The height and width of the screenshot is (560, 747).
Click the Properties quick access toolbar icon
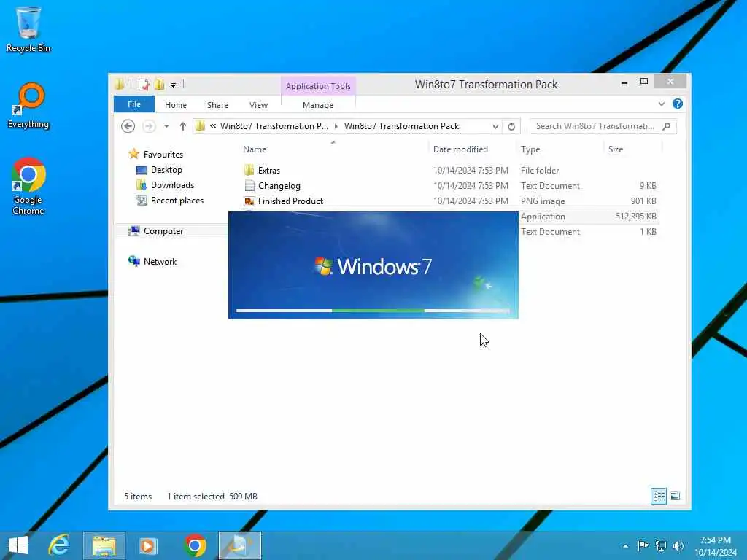(144, 85)
